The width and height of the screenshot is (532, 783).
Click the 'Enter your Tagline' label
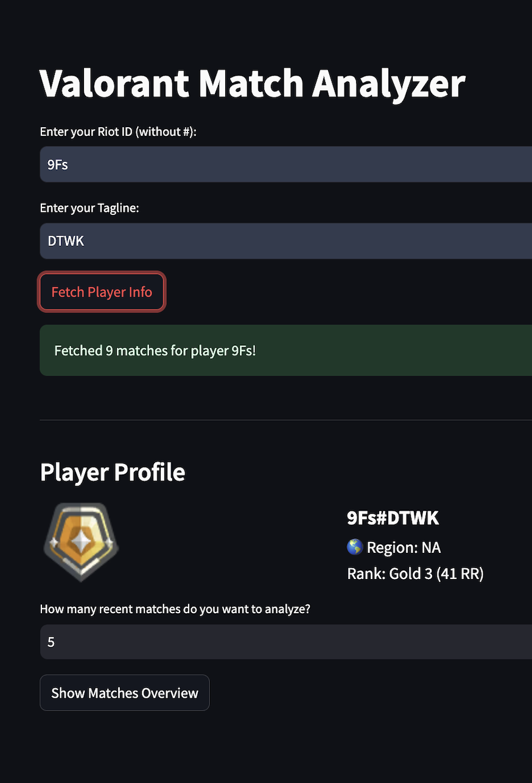pyautogui.click(x=89, y=208)
